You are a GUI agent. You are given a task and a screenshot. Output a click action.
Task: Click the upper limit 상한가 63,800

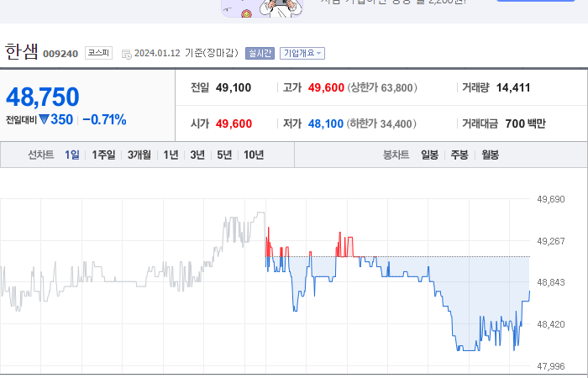(x=381, y=87)
